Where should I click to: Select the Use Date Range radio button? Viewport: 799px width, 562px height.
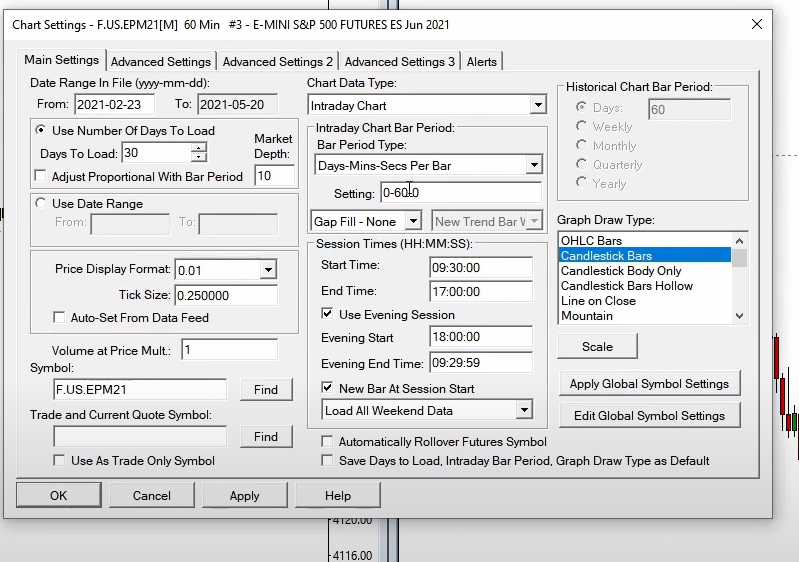click(41, 204)
